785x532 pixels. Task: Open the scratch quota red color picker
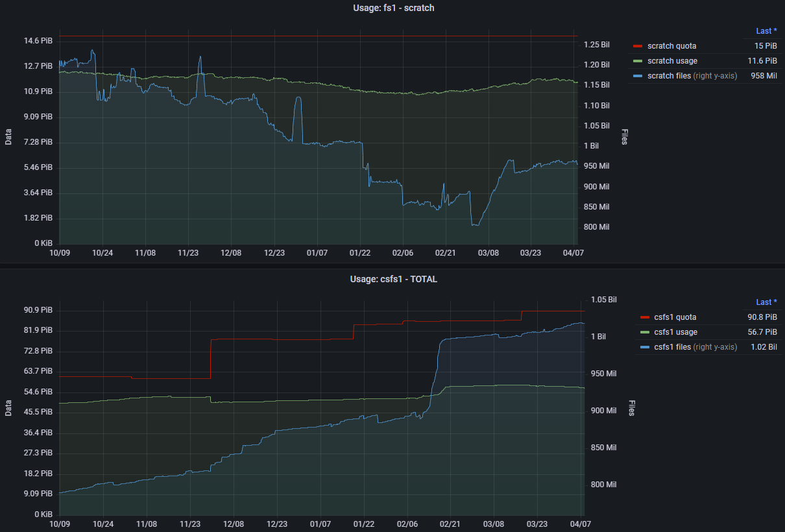pos(637,46)
